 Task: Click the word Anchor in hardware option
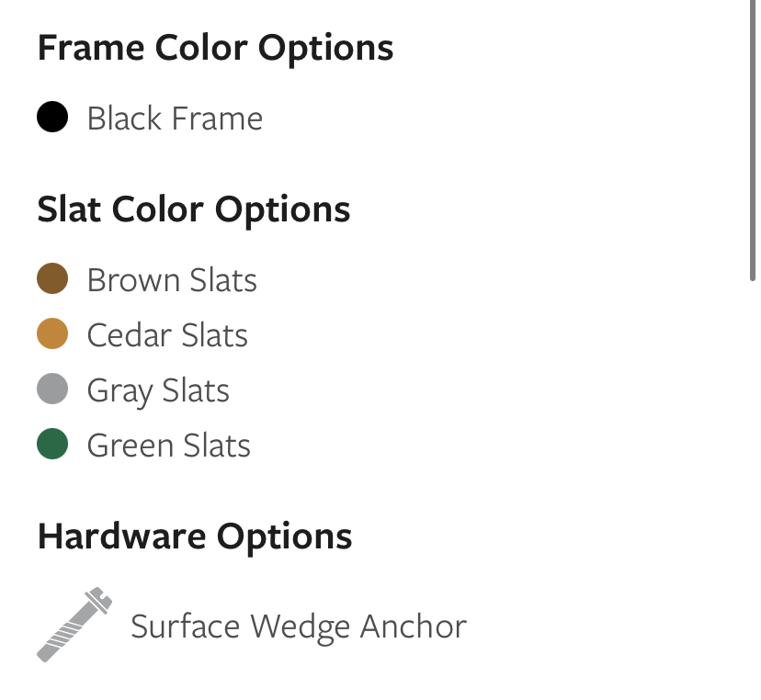(x=414, y=627)
